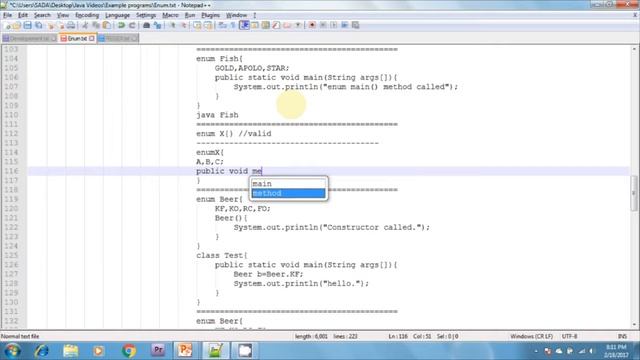Click the 'class Test{' code line
The width and height of the screenshot is (640, 360).
(222, 256)
